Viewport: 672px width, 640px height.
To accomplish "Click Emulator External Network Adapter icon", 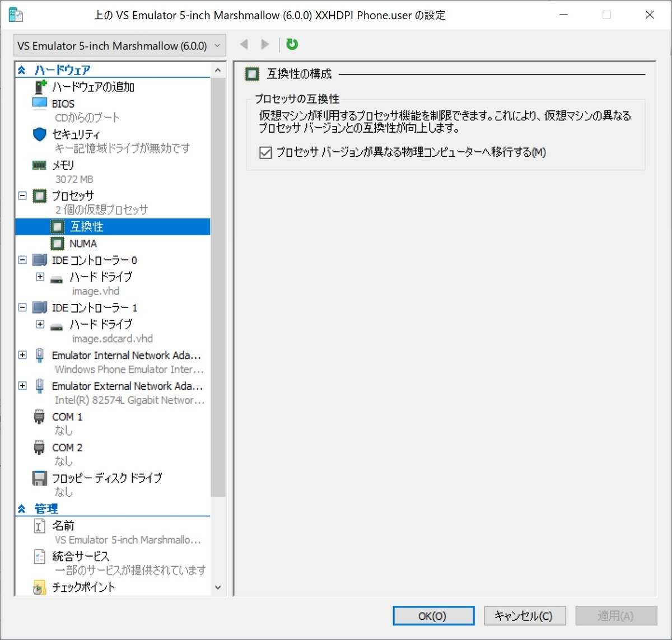I will 40,386.
